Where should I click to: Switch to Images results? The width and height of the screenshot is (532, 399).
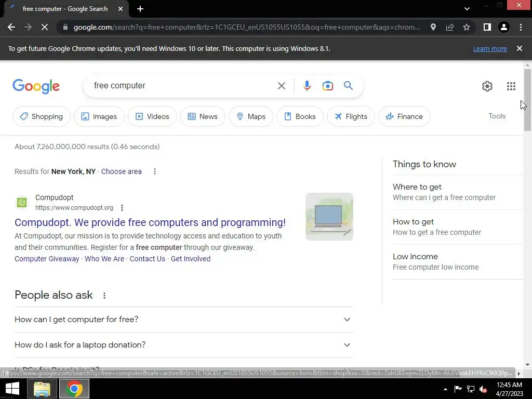(x=99, y=116)
